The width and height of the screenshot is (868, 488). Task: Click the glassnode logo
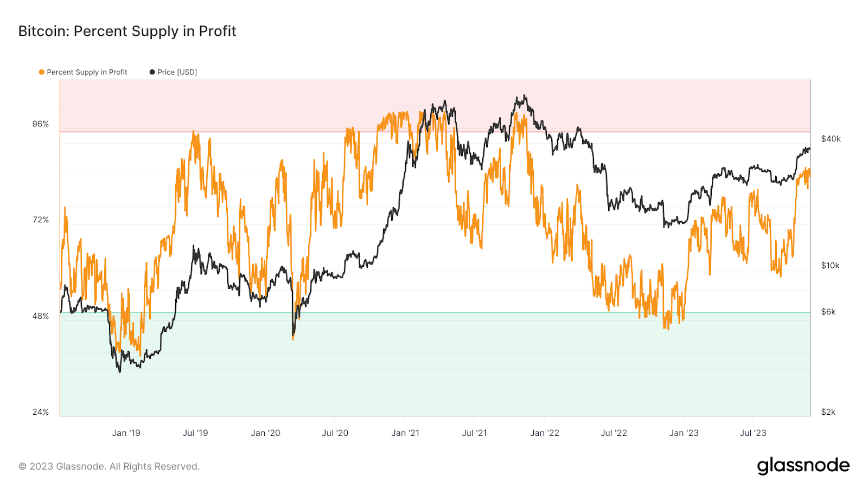[x=803, y=466]
